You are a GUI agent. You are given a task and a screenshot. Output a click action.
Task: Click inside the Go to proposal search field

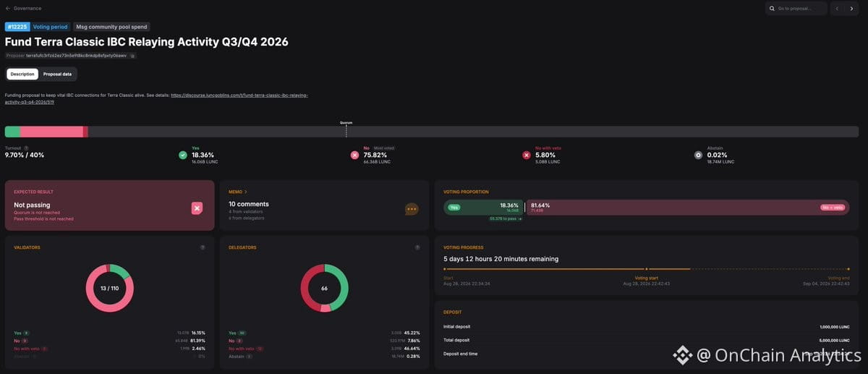click(x=796, y=9)
